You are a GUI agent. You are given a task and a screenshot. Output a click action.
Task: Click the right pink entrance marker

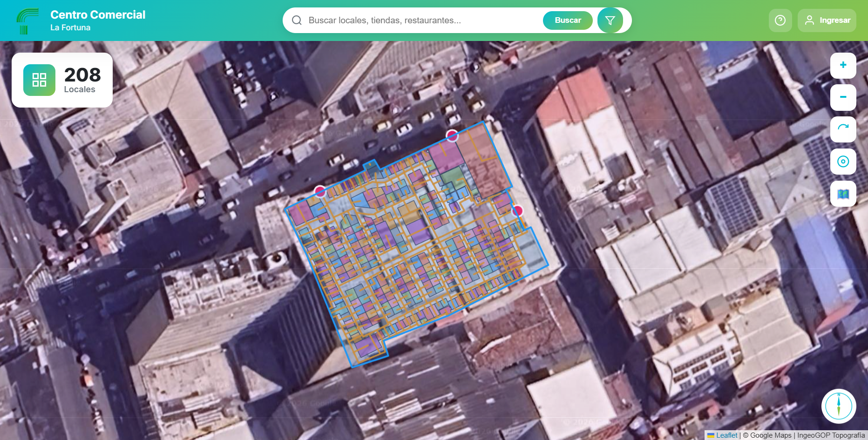click(517, 211)
